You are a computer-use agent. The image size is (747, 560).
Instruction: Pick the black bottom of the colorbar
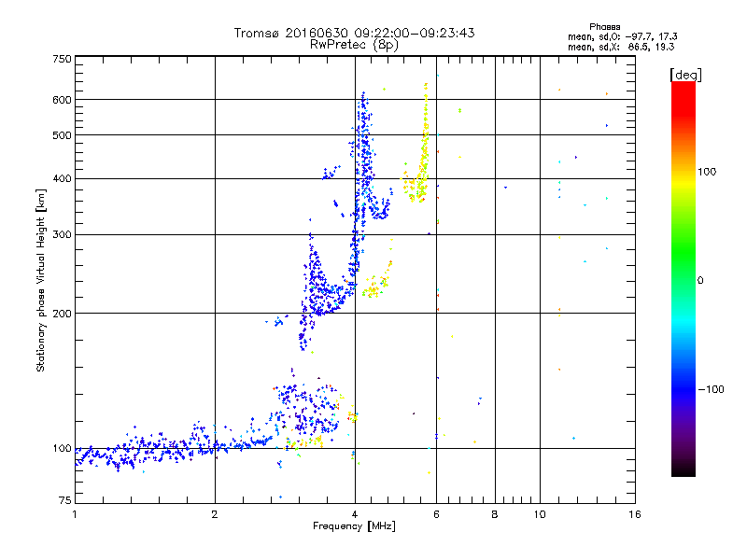683,471
